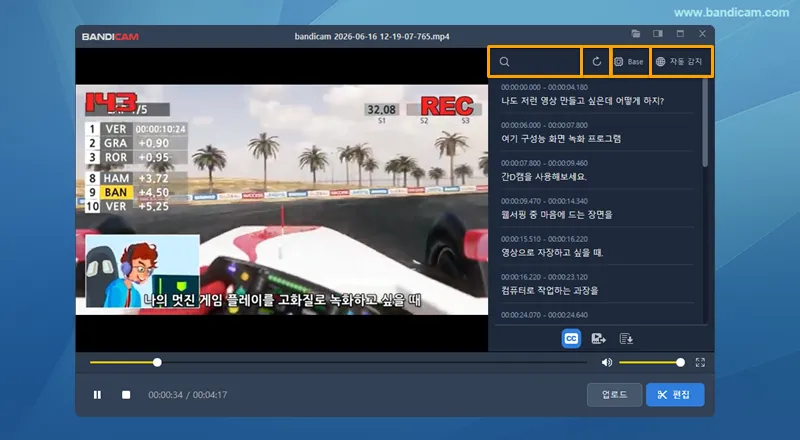Select subtitle '나도 저런 영상 만들고 싶은데 어떻게 하지?'
Viewport: 800px width, 440px height.
click(582, 101)
